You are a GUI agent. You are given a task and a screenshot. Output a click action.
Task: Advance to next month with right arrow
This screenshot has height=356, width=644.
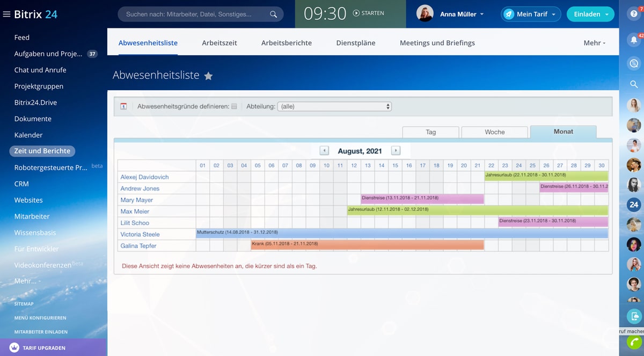point(396,151)
